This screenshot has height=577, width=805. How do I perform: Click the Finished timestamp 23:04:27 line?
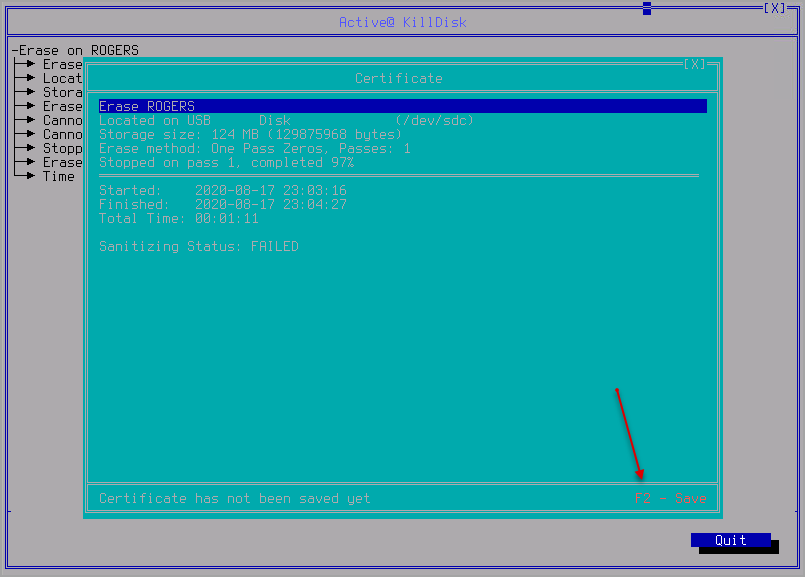click(x=223, y=204)
